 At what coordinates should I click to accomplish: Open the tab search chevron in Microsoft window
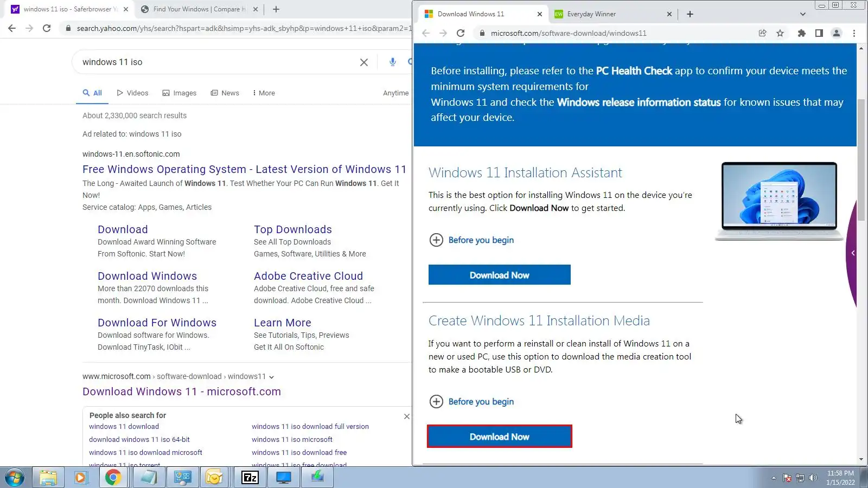click(803, 14)
